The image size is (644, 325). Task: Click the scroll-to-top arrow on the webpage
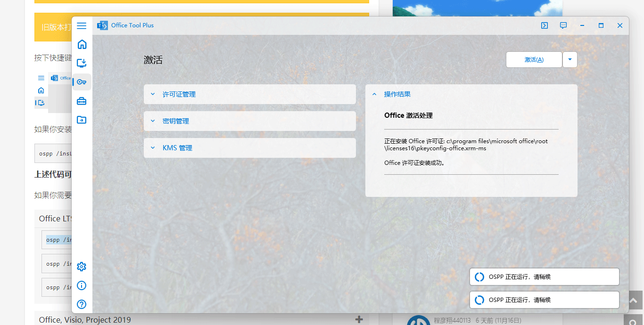(x=634, y=300)
